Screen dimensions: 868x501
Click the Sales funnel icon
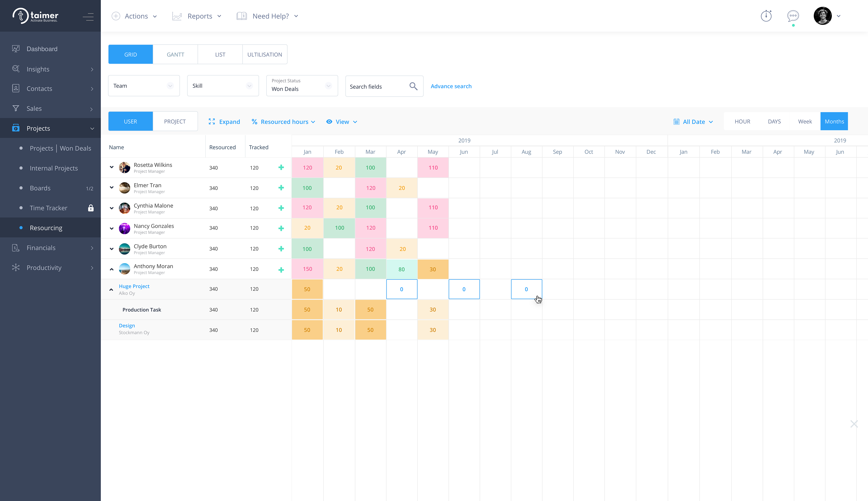click(x=16, y=108)
